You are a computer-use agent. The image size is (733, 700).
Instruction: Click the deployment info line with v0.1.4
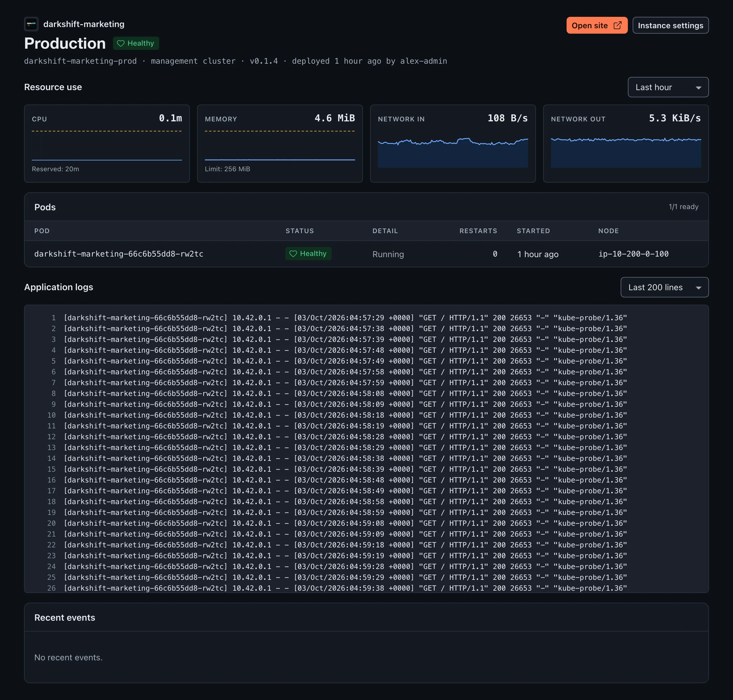click(x=236, y=61)
